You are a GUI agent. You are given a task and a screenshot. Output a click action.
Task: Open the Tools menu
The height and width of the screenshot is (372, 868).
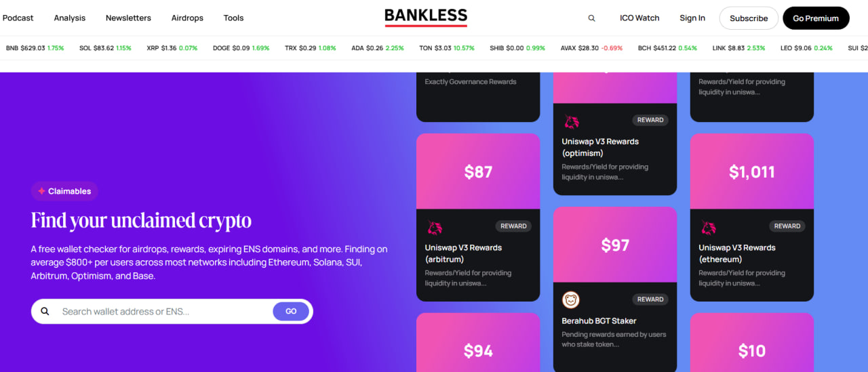pyautogui.click(x=233, y=18)
